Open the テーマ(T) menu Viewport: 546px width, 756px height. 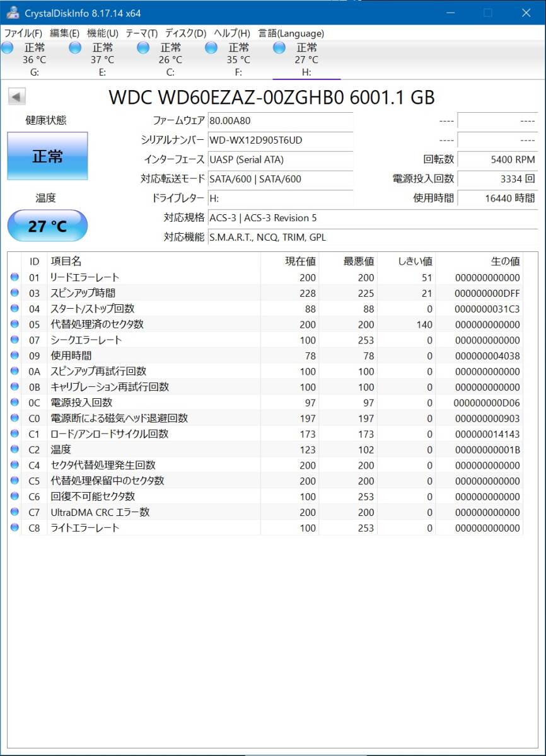click(142, 33)
